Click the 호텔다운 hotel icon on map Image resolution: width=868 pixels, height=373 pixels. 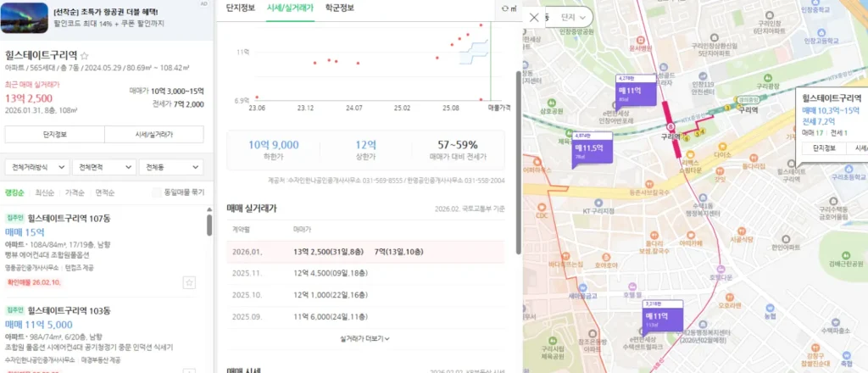[721, 268]
